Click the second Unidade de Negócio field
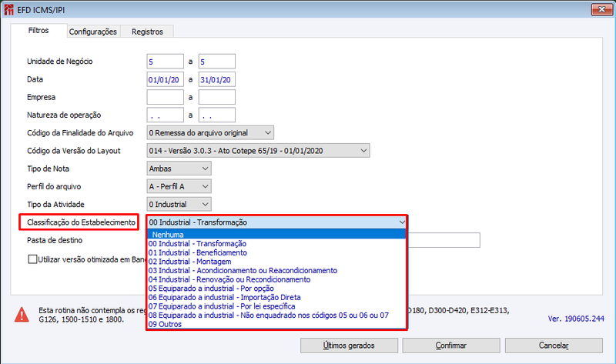The image size is (616, 364). (x=217, y=62)
